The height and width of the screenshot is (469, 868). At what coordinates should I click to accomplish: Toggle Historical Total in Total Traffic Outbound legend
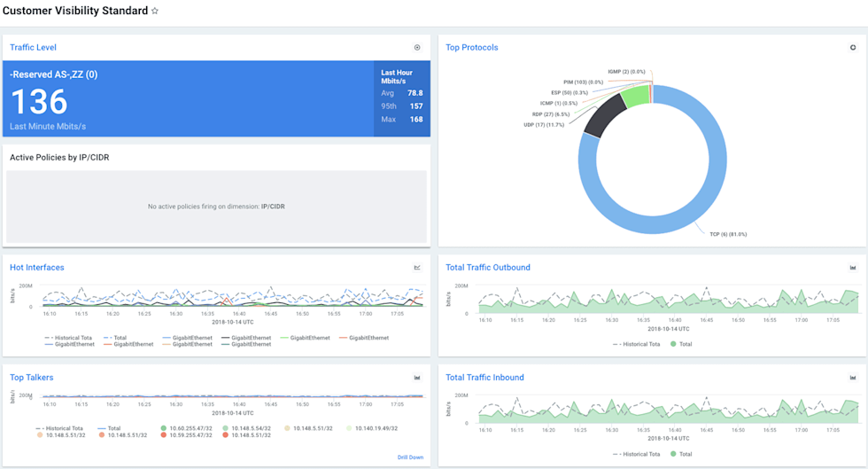pos(637,344)
